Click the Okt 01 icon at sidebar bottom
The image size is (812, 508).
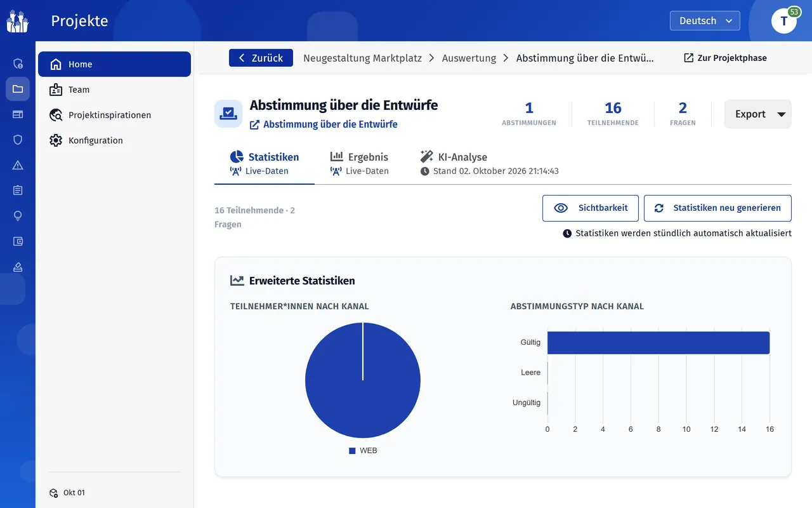(x=54, y=493)
